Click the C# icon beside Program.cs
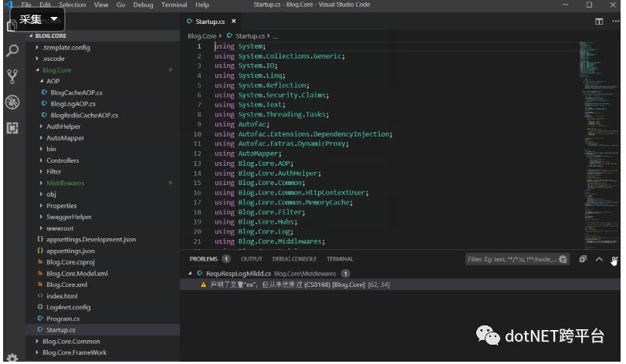The width and height of the screenshot is (626, 364). [40, 318]
